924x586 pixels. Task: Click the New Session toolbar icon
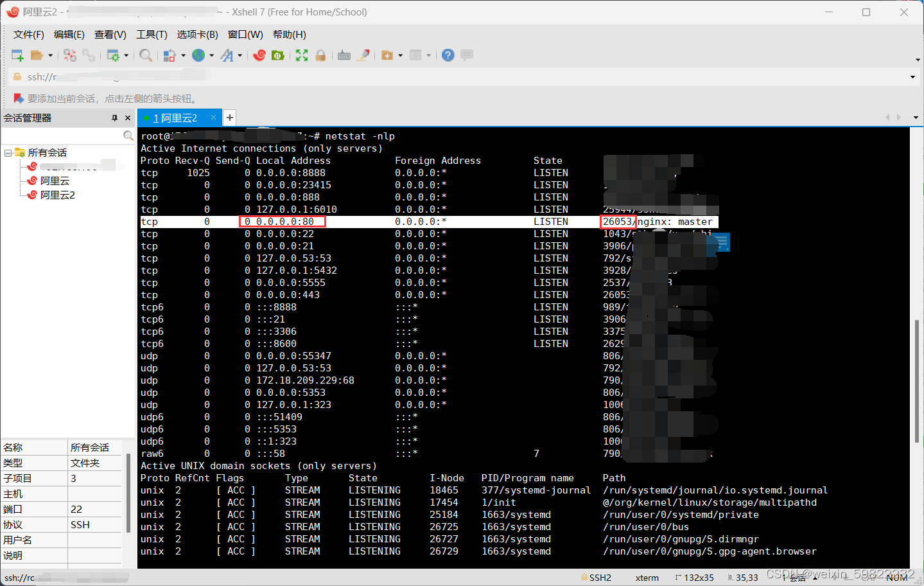(17, 55)
